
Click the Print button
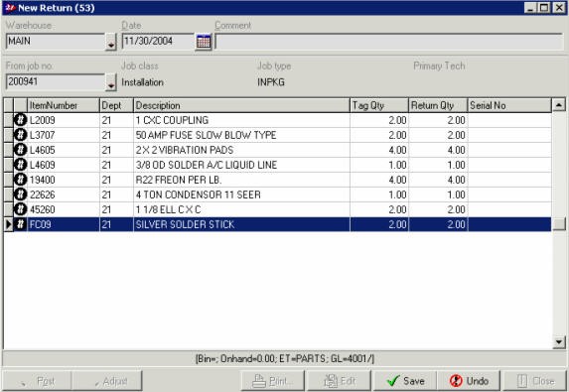click(273, 381)
